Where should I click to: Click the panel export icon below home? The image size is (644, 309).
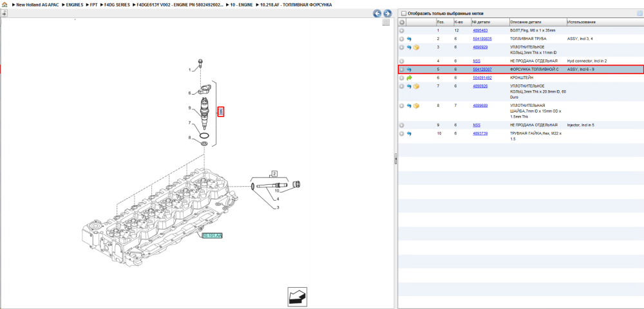(x=4, y=13)
